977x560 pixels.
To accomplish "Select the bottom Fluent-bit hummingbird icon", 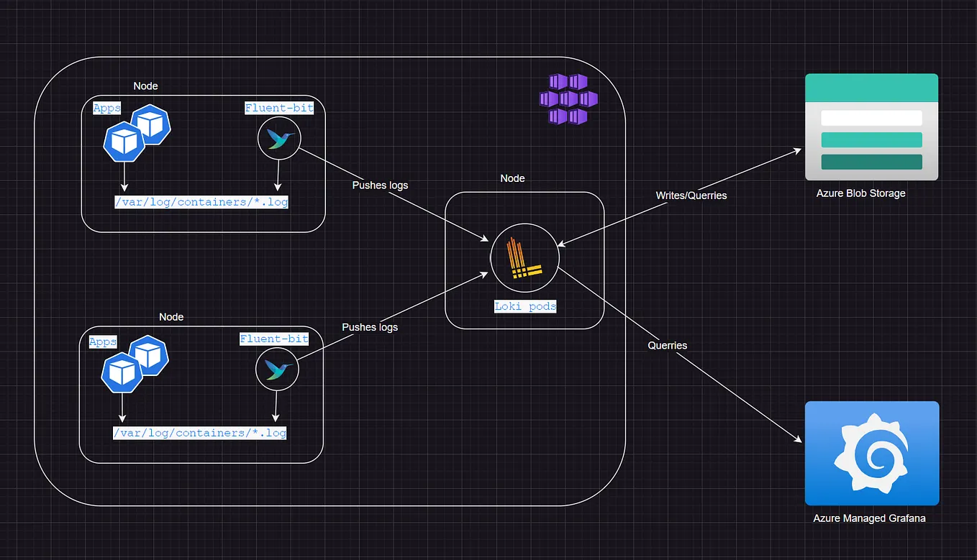I will click(x=276, y=369).
